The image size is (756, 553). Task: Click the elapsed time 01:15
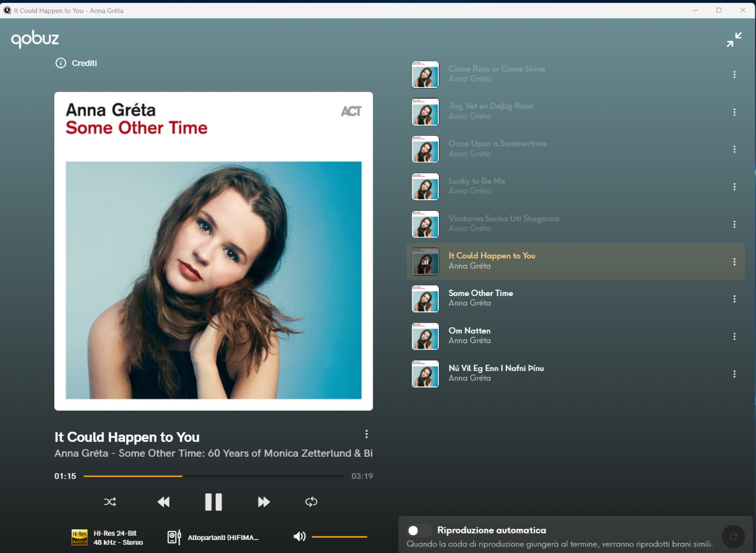pos(66,476)
